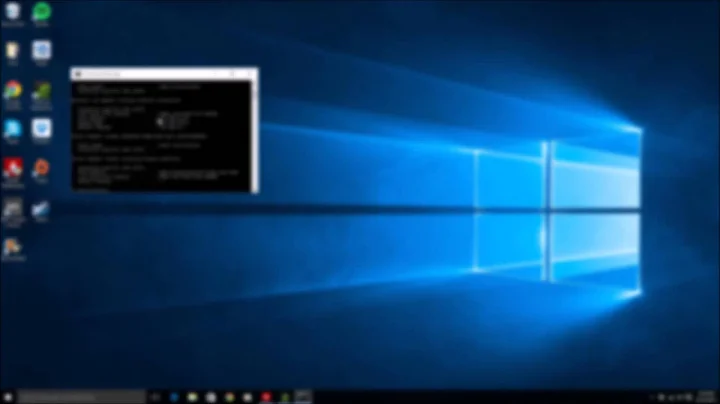
Task: Open the Command Prompt window's title icon menu
Action: 78,74
